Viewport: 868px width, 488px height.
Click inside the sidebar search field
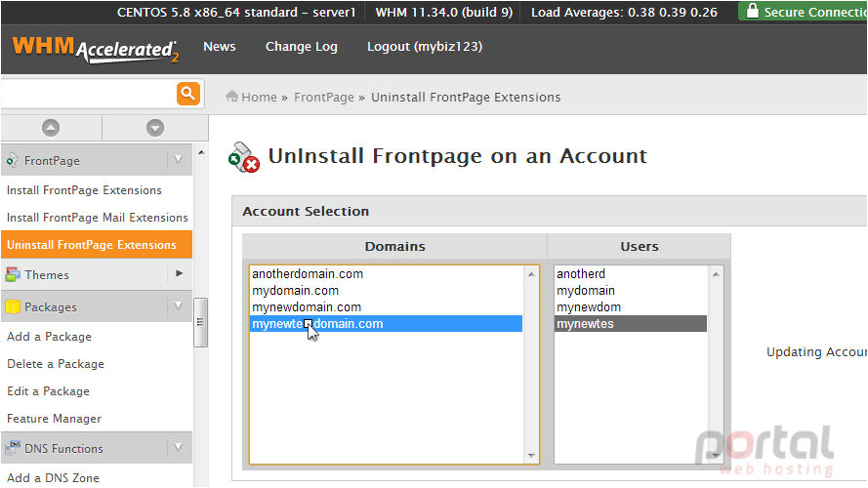click(89, 94)
